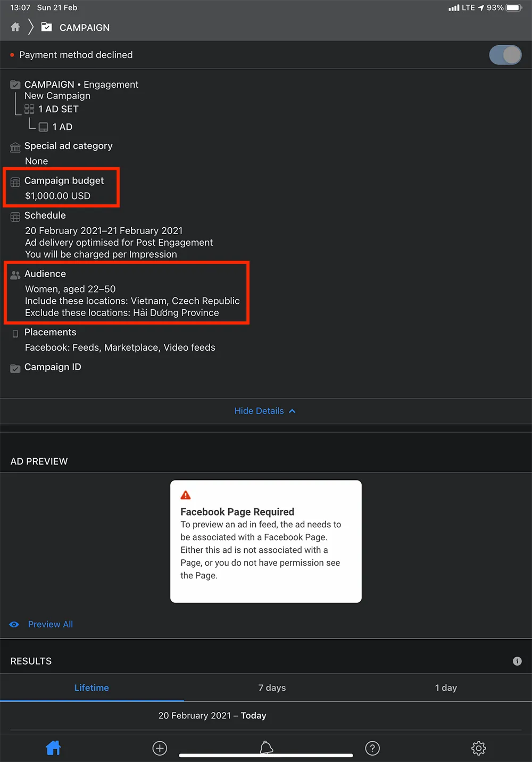Open help question mark in bottom bar
This screenshot has width=532, height=762.
pyautogui.click(x=372, y=748)
